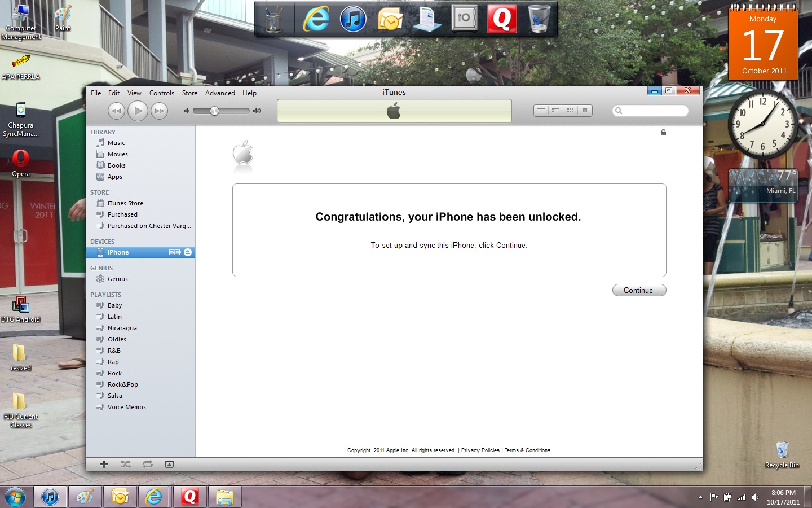The image size is (812, 508).
Task: Click the Continue button
Action: coord(639,290)
